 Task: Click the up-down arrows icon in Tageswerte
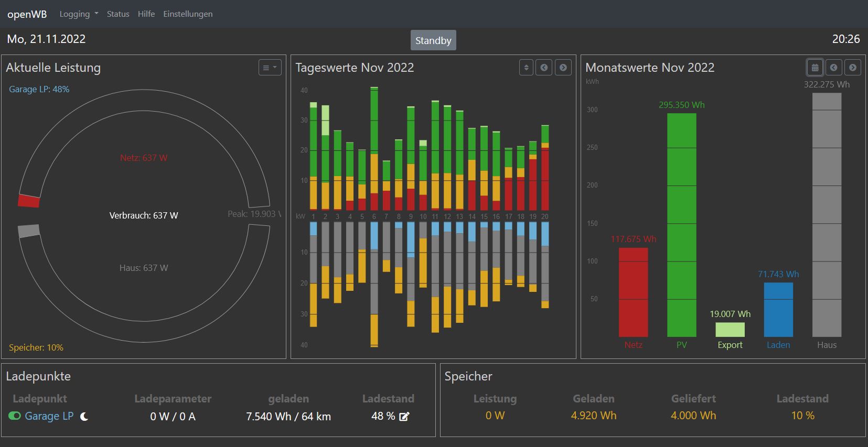pos(526,68)
